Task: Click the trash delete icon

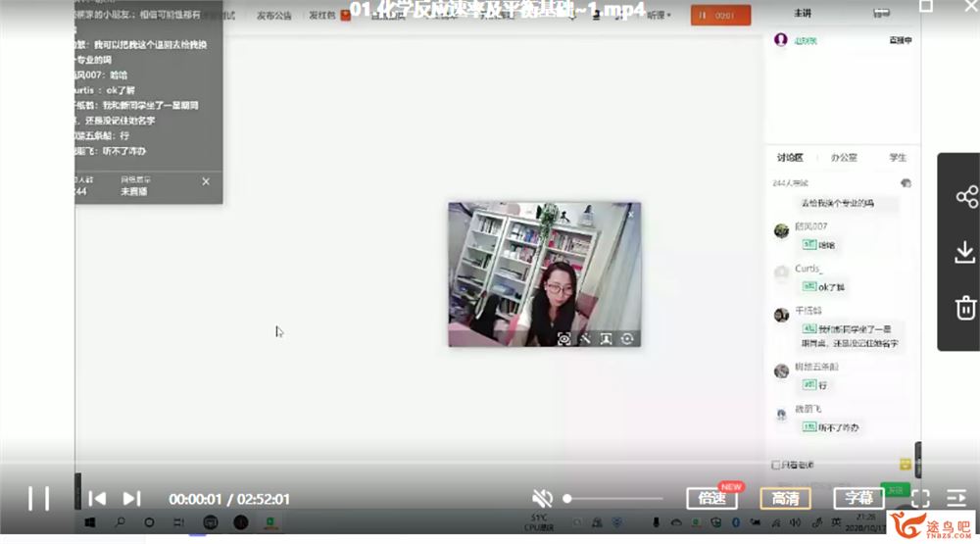Action: [965, 307]
